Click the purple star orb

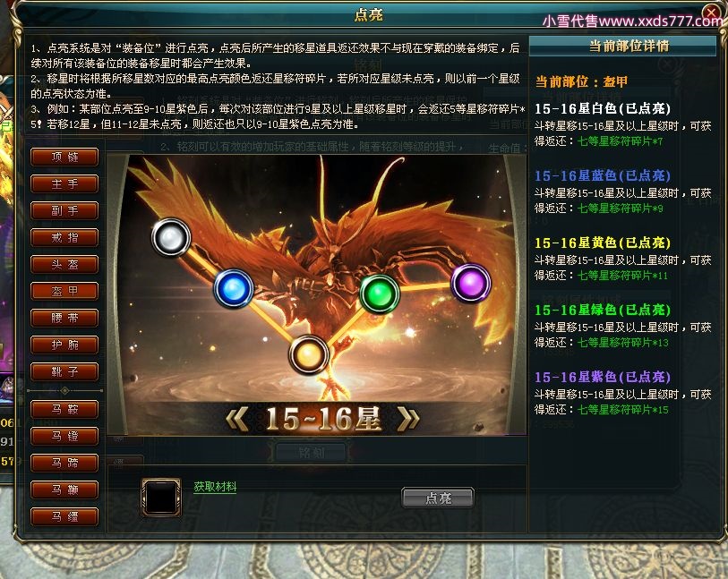471,283
